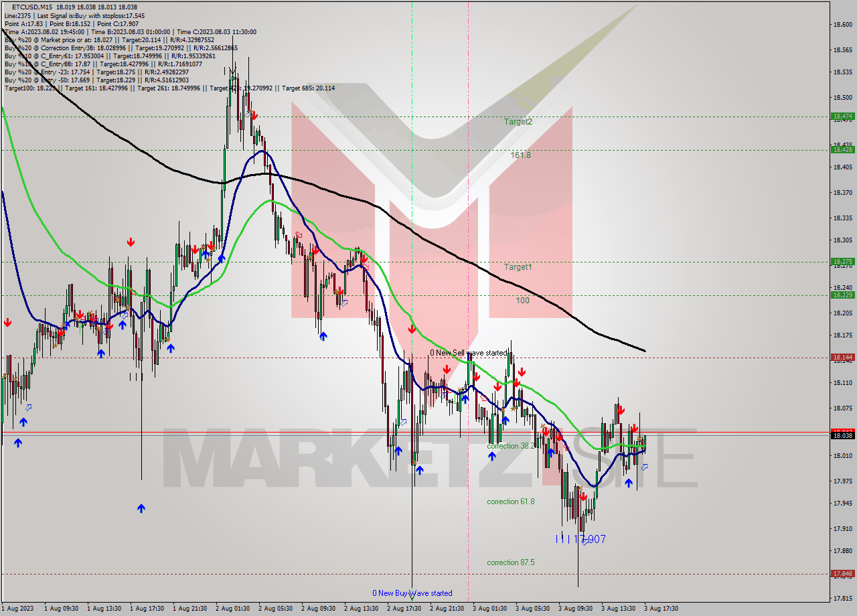Screen dimensions: 857x616
Task: Click the 17.945 price axis tick
Action: coord(842,504)
